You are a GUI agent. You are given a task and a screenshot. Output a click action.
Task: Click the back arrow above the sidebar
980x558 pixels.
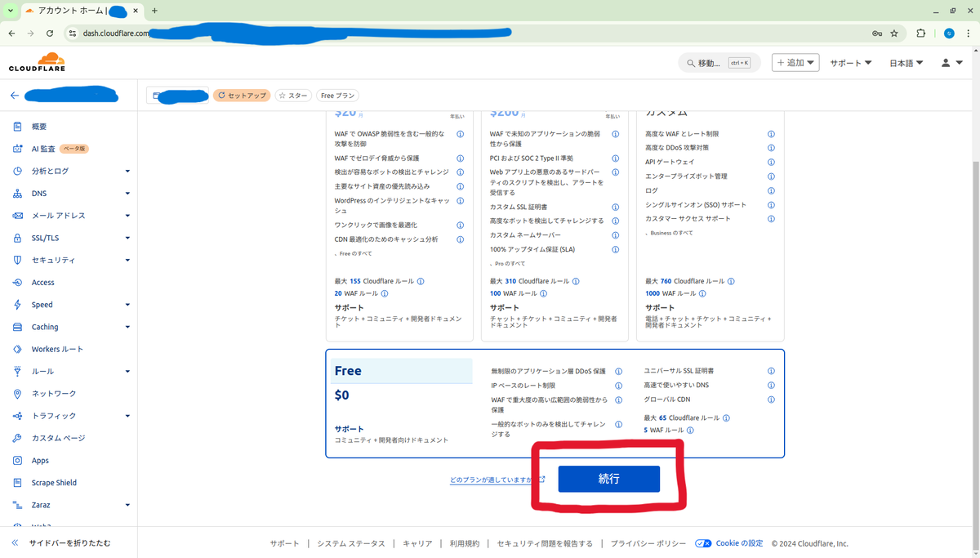coord(15,96)
